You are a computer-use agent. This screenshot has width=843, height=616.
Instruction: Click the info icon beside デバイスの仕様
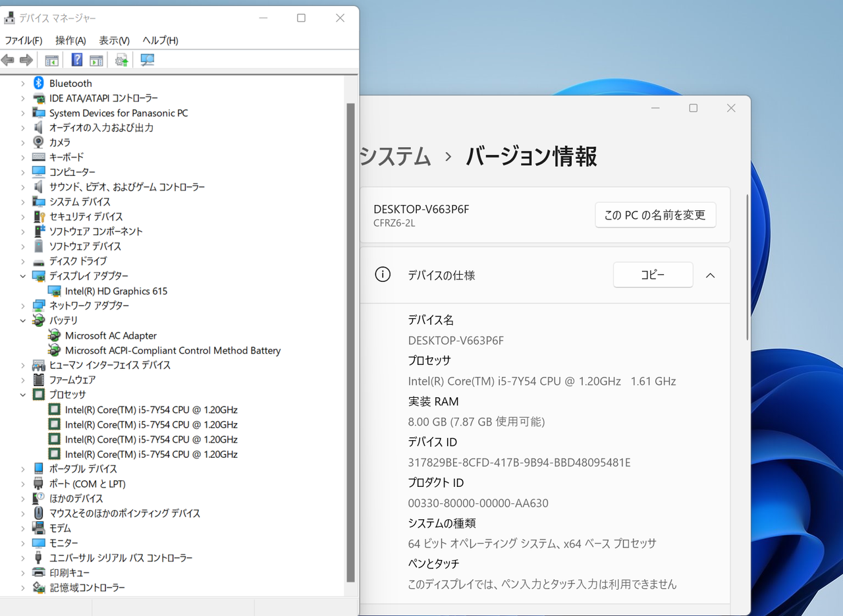[383, 275]
